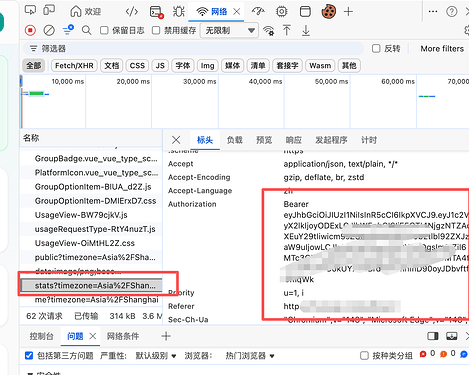Viewport: 469px width, 375px height.
Task: Select usageRequestType-RtY4nuzT.js request
Action: coord(91,229)
